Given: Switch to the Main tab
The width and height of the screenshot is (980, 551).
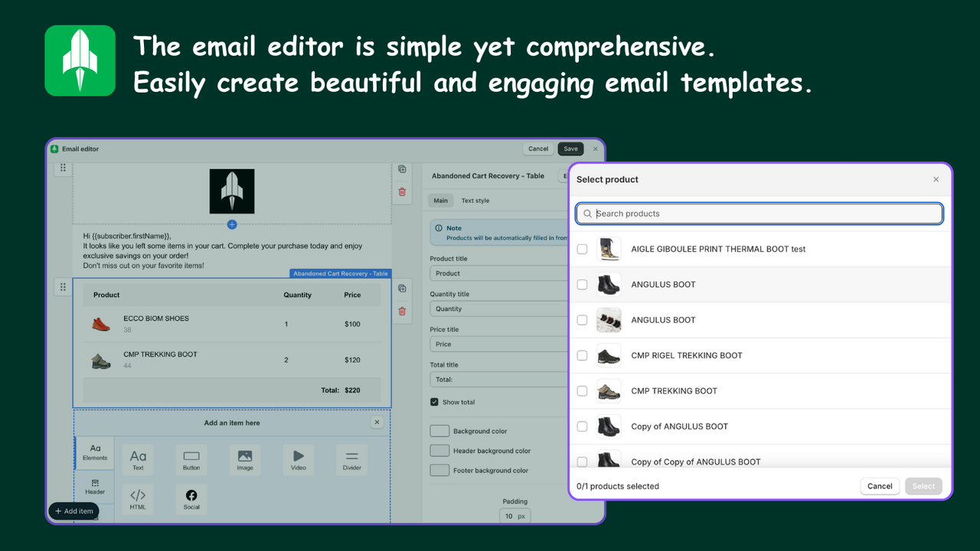Looking at the screenshot, I should 440,201.
